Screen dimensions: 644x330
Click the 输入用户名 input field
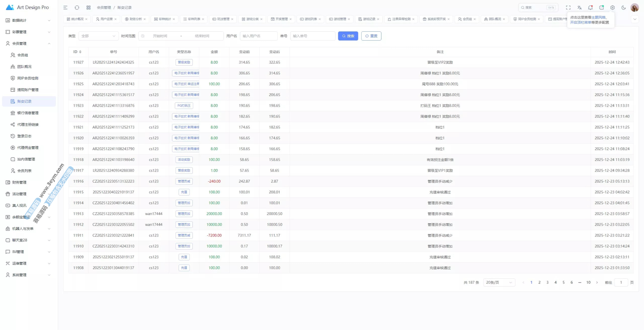[259, 36]
